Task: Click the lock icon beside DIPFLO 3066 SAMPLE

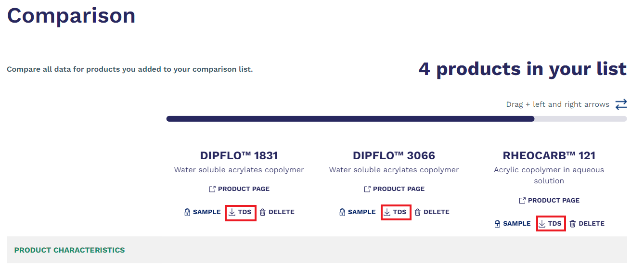Action: pos(342,212)
